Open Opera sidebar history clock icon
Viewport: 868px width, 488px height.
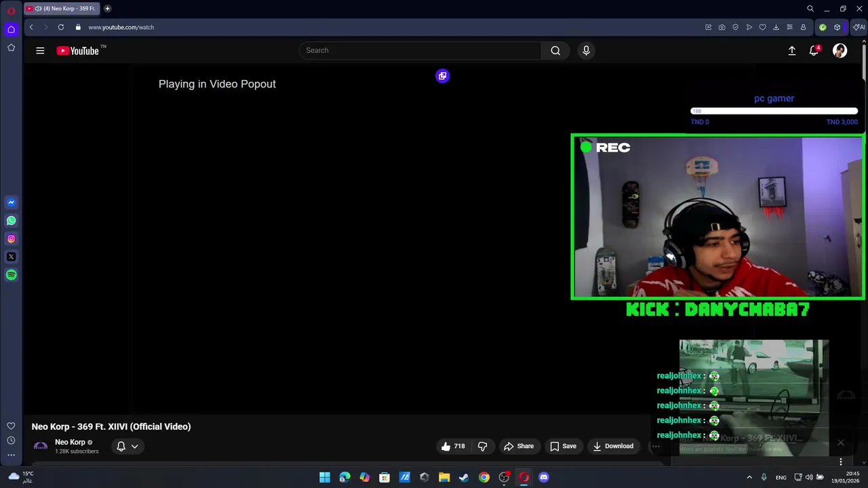click(11, 441)
